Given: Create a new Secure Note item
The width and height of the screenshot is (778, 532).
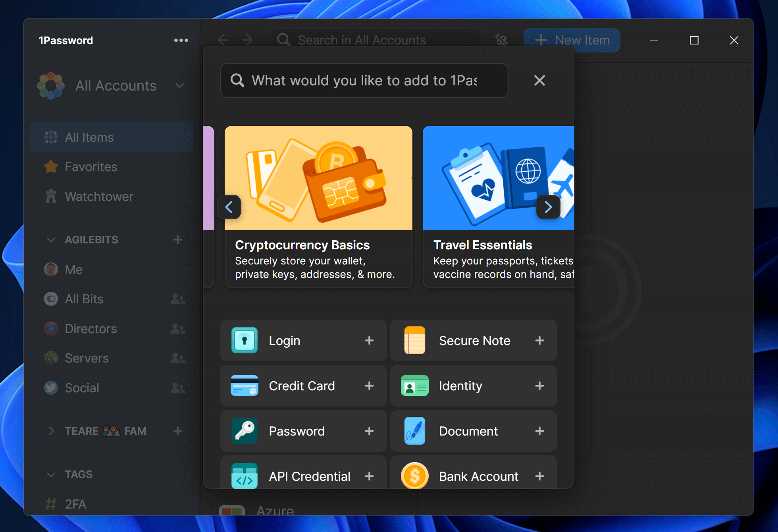Looking at the screenshot, I should tap(474, 341).
